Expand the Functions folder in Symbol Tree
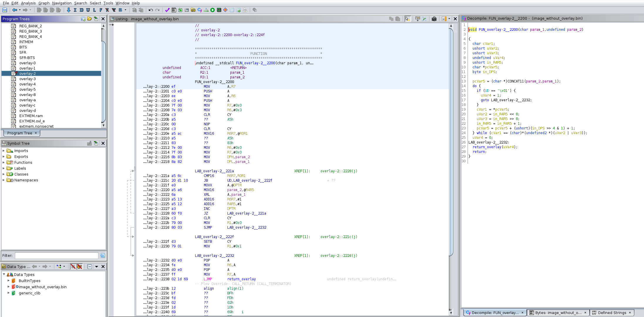 [4, 162]
